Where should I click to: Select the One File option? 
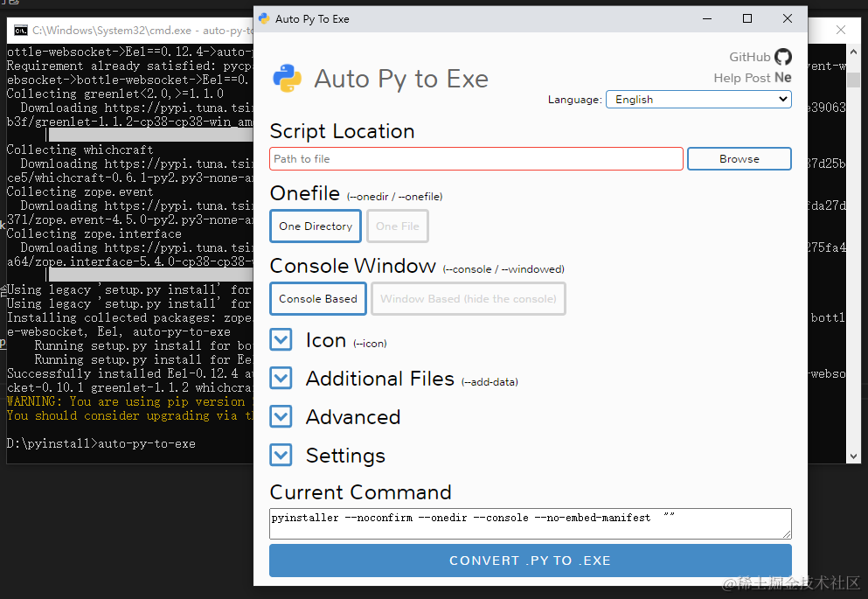tap(398, 226)
